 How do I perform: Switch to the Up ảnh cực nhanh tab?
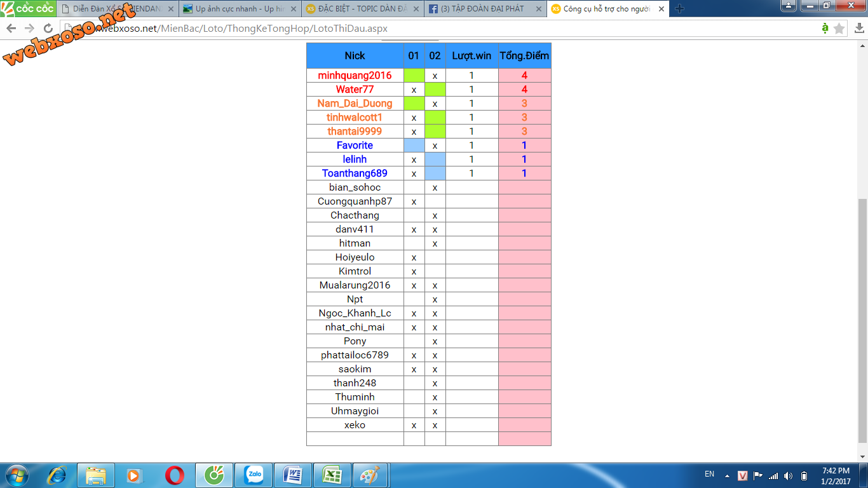(238, 9)
